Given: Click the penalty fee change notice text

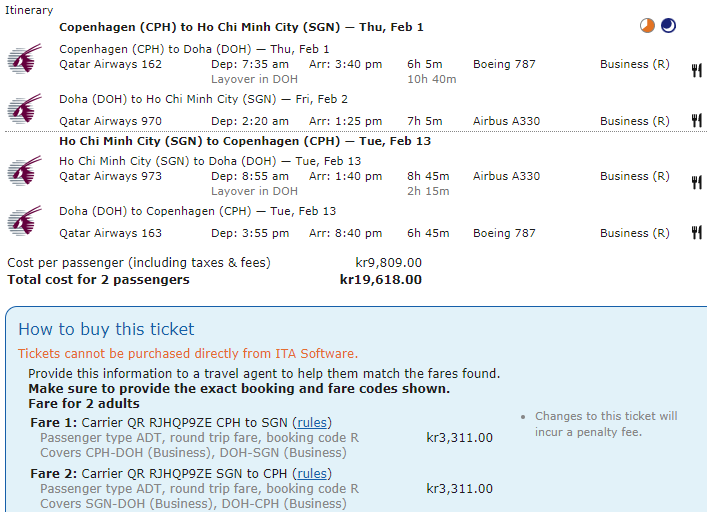Looking at the screenshot, I should pos(606,424).
